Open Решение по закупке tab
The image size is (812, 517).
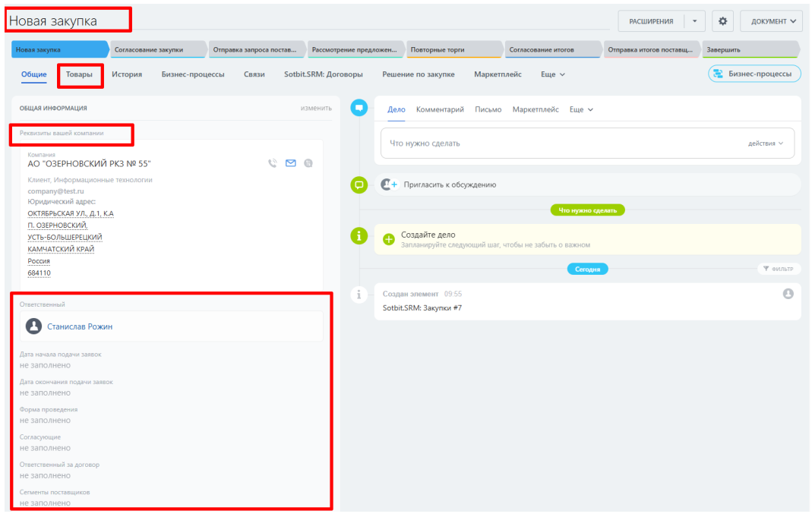coord(419,74)
